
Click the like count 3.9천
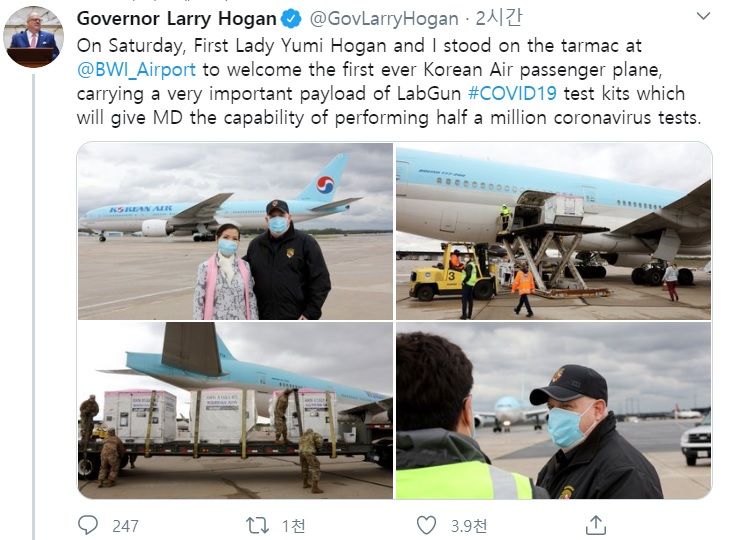coord(469,526)
